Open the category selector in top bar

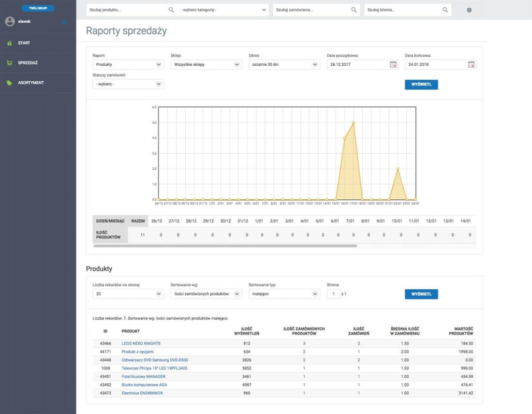[x=223, y=10]
